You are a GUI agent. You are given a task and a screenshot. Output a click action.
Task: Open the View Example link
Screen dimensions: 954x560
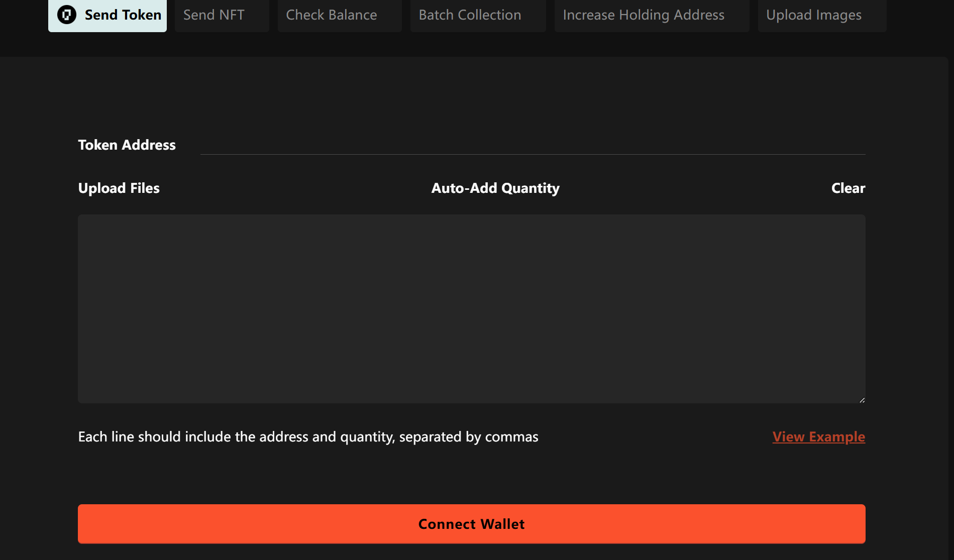(x=818, y=437)
